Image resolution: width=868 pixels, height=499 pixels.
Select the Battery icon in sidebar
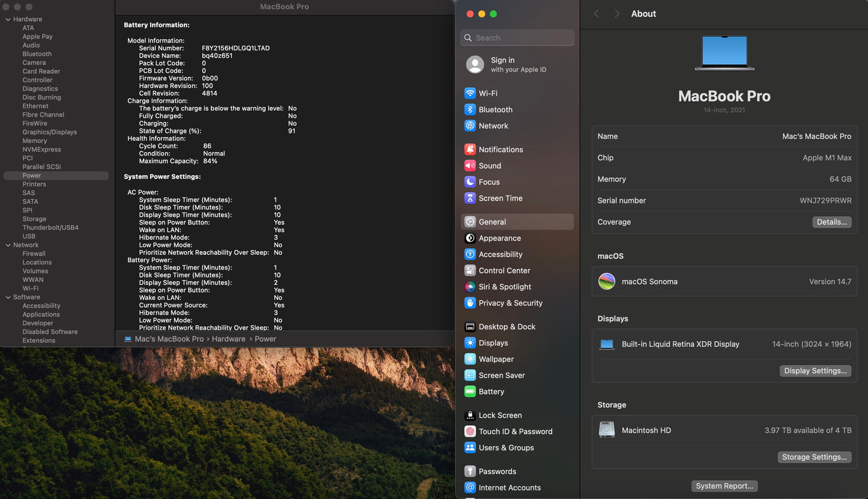pos(470,392)
